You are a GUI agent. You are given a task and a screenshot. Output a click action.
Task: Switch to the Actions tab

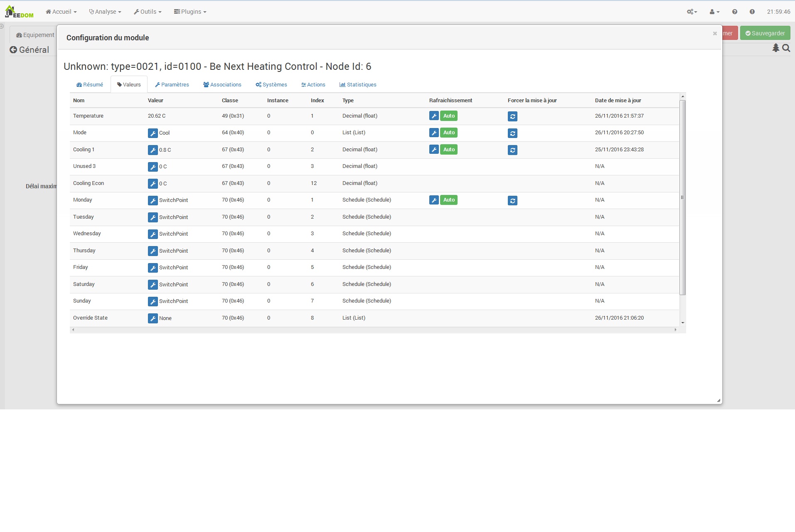pyautogui.click(x=313, y=84)
